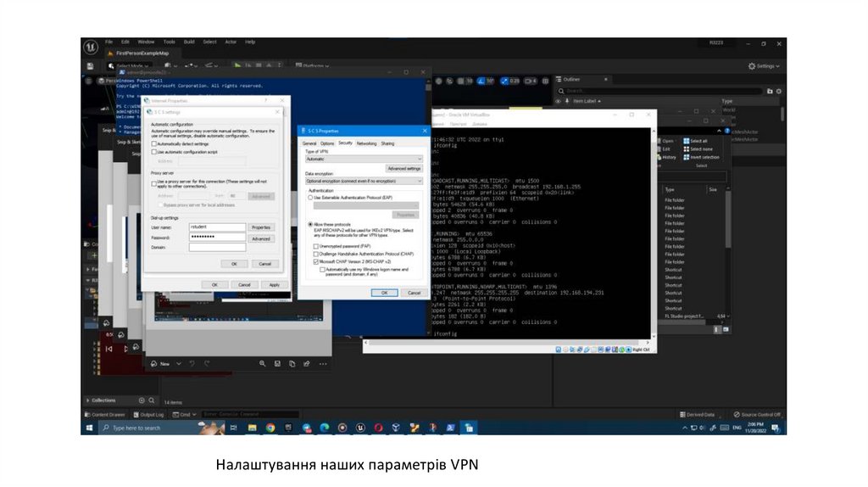
Task: Click Advanced settings button in S C S Properties
Action: (404, 169)
